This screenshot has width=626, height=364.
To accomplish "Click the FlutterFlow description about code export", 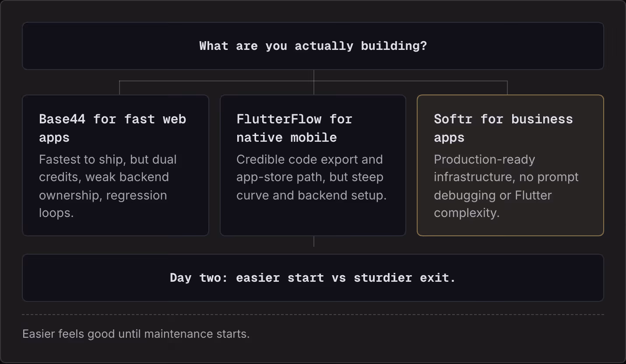I will (x=311, y=177).
